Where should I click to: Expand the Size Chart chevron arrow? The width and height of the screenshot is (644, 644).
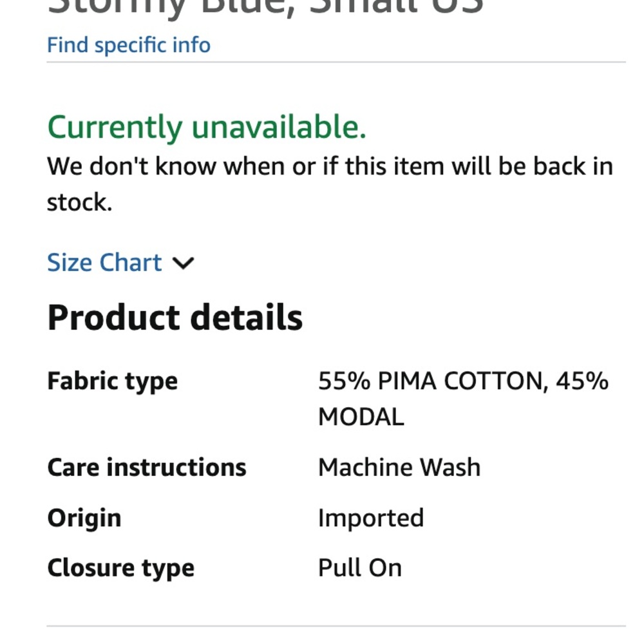(x=184, y=263)
